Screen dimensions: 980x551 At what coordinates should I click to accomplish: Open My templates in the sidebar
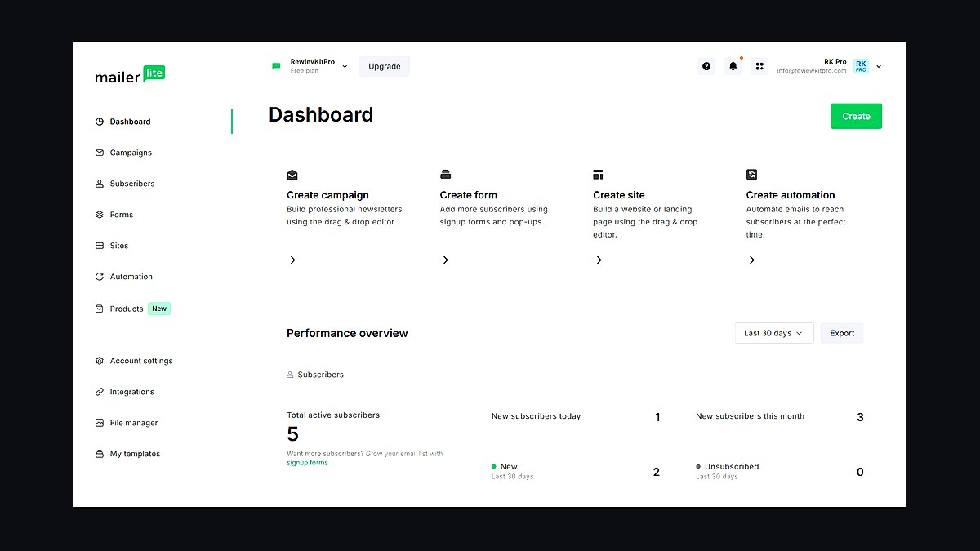[135, 454]
